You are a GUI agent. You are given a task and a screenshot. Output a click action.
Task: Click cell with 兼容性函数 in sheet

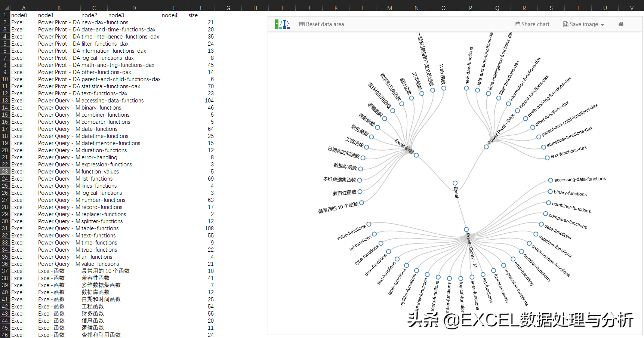click(x=96, y=278)
